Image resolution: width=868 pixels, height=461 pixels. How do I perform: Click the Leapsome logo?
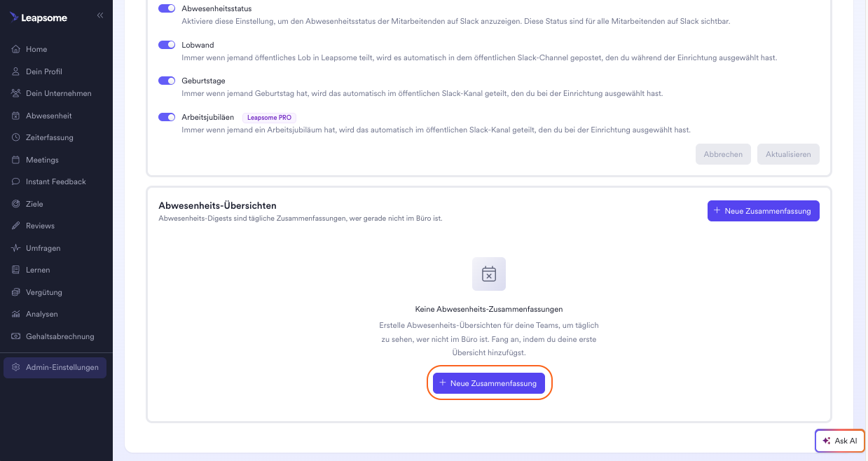point(39,18)
